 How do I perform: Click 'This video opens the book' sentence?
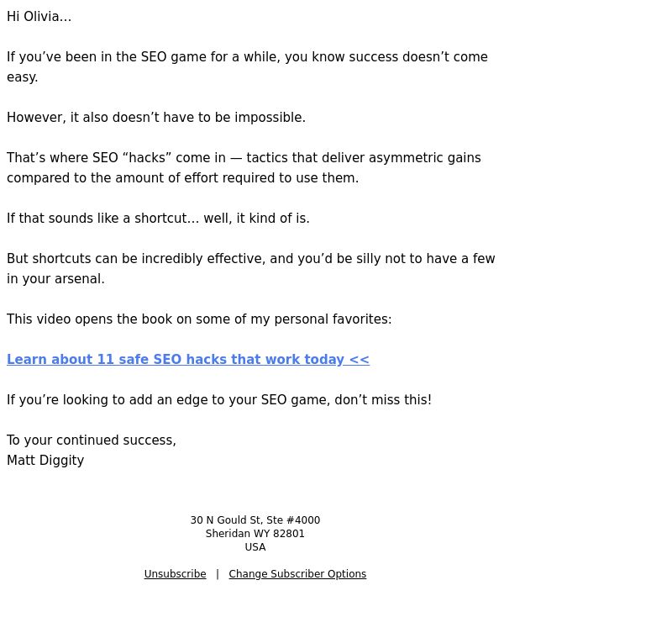[199, 319]
